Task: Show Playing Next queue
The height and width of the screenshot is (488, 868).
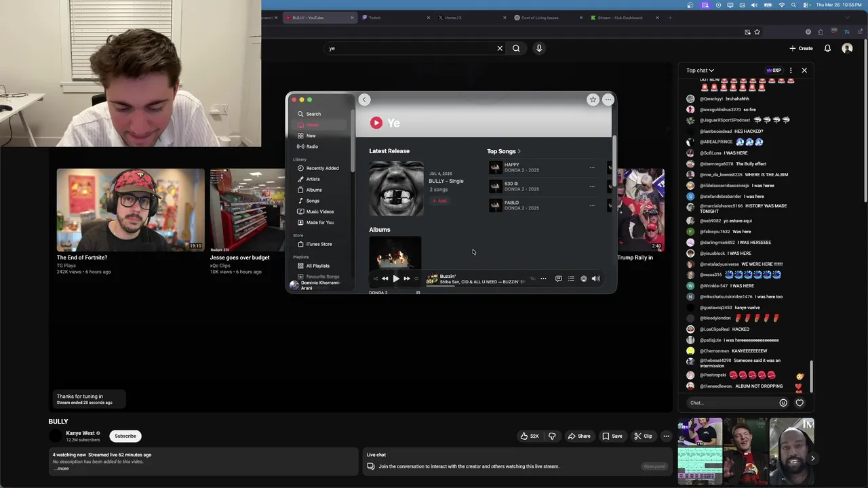Action: click(571, 279)
